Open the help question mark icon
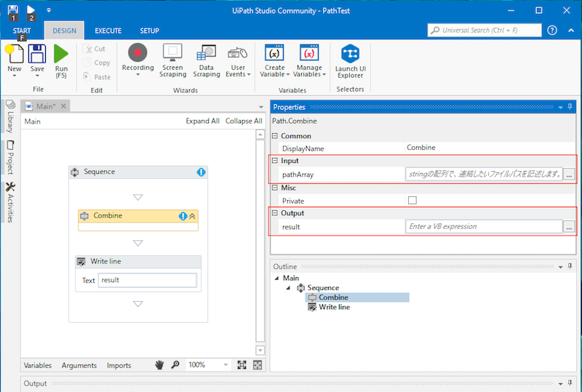Screen dimensions: 582x392 pos(552,31)
